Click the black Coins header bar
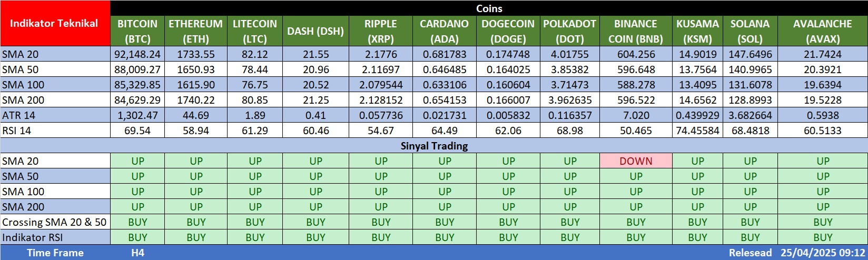The width and height of the screenshot is (868, 260). coord(489,8)
